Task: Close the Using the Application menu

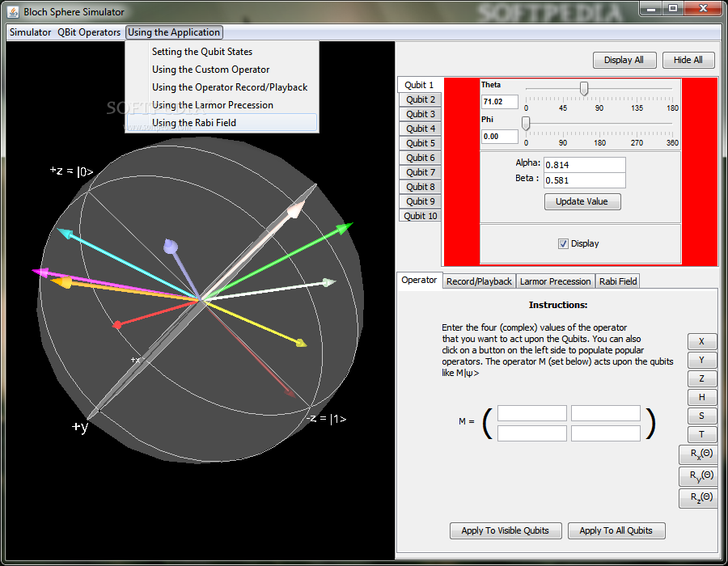Action: coord(174,32)
